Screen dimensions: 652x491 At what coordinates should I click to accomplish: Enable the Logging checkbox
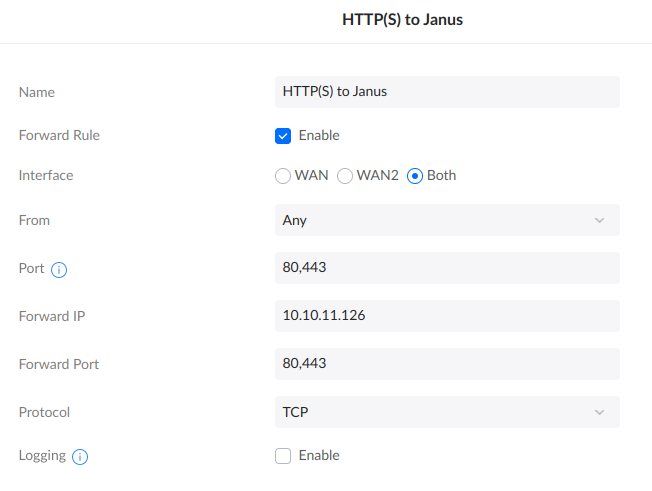[283, 456]
